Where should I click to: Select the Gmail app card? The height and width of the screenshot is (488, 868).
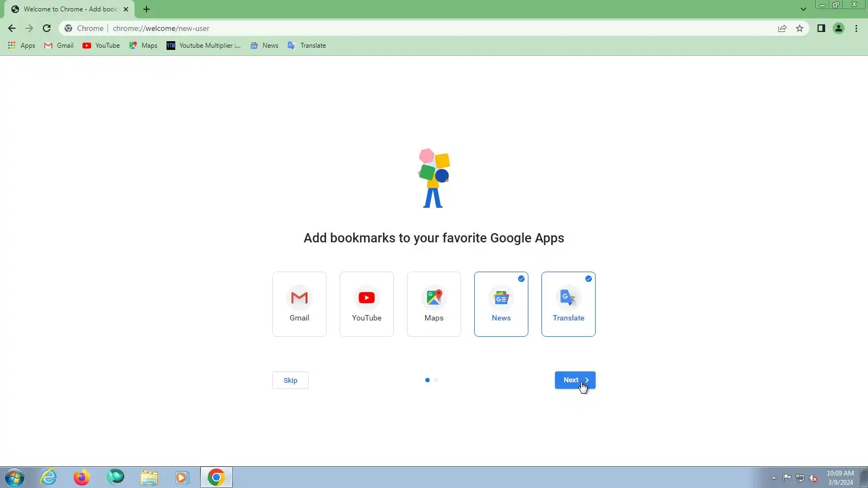299,304
